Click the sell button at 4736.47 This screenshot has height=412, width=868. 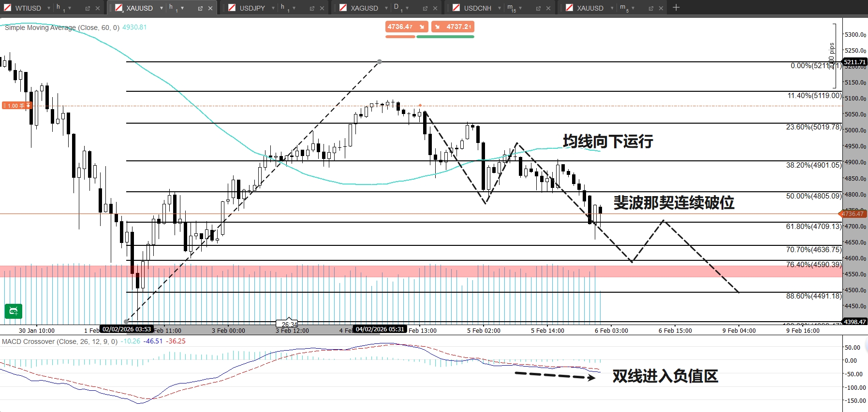tap(407, 27)
